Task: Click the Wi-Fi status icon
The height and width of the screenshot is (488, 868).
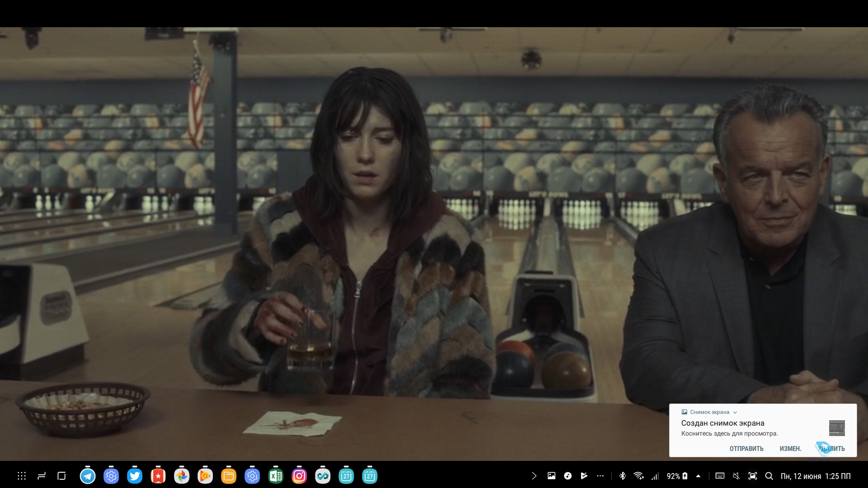Action: 638,476
